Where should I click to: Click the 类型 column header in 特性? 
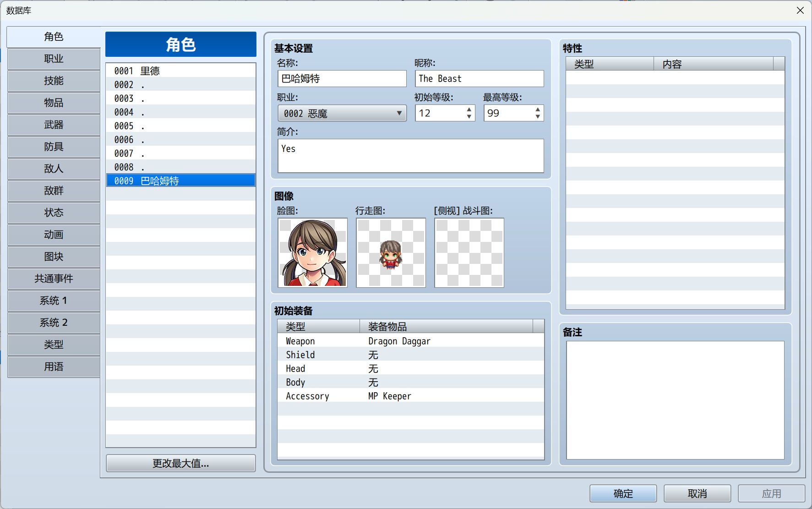coord(610,64)
